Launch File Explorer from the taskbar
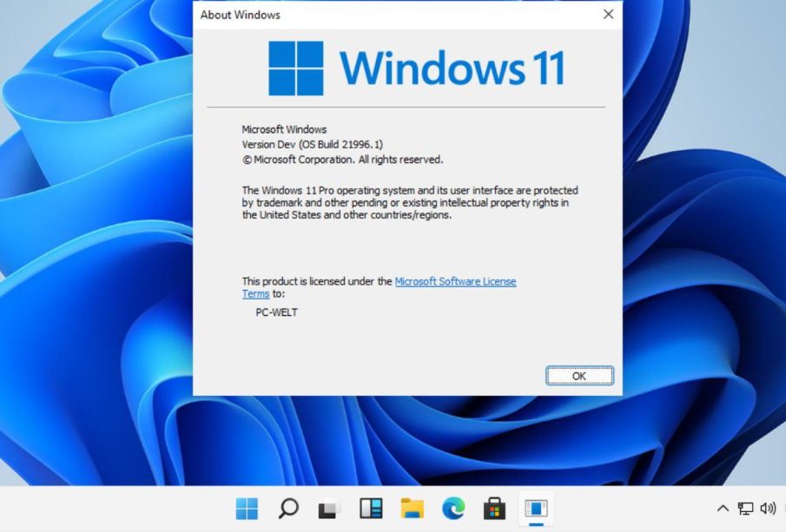 point(412,509)
